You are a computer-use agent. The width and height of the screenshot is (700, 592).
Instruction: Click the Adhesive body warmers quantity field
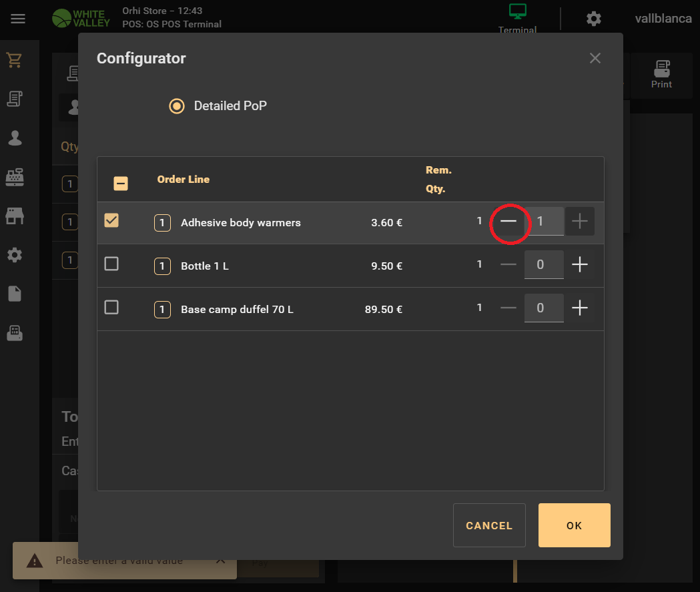point(544,221)
